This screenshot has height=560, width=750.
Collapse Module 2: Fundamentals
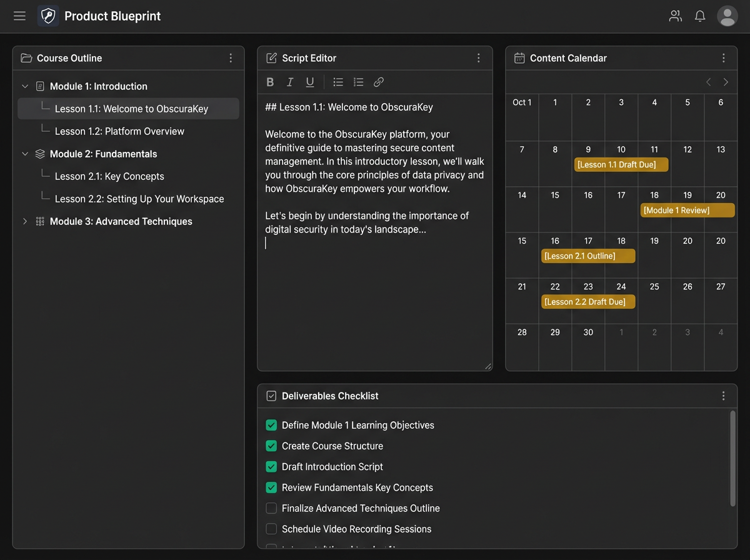point(25,154)
